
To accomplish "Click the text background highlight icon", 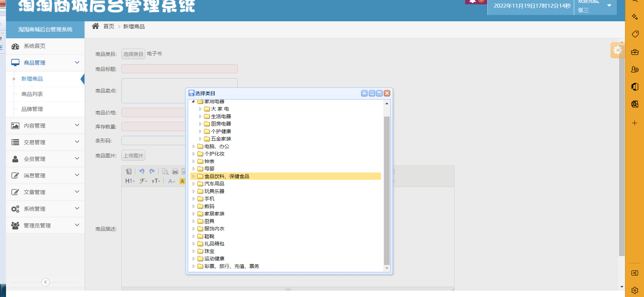I will click(x=182, y=181).
